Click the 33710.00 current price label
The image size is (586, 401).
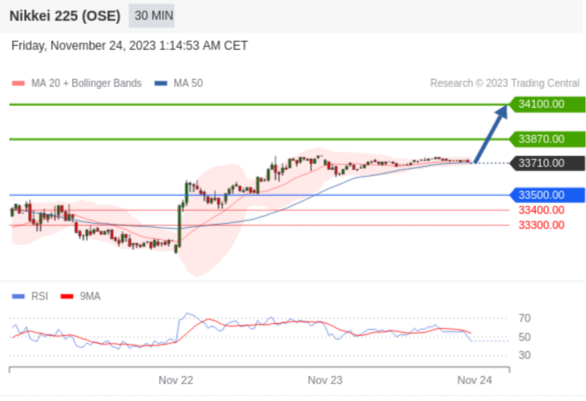pos(547,163)
